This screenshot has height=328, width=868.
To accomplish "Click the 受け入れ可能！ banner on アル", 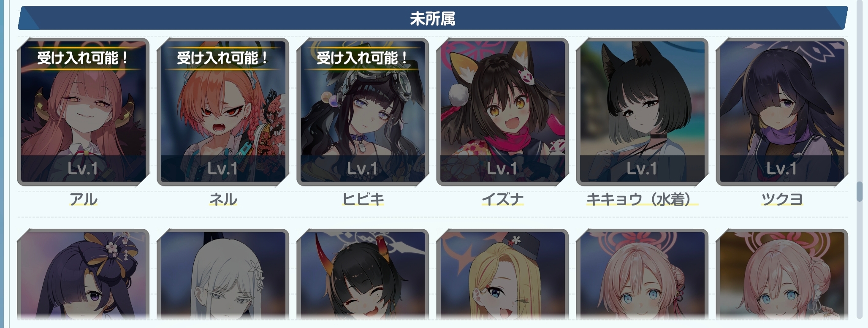I will pyautogui.click(x=83, y=58).
